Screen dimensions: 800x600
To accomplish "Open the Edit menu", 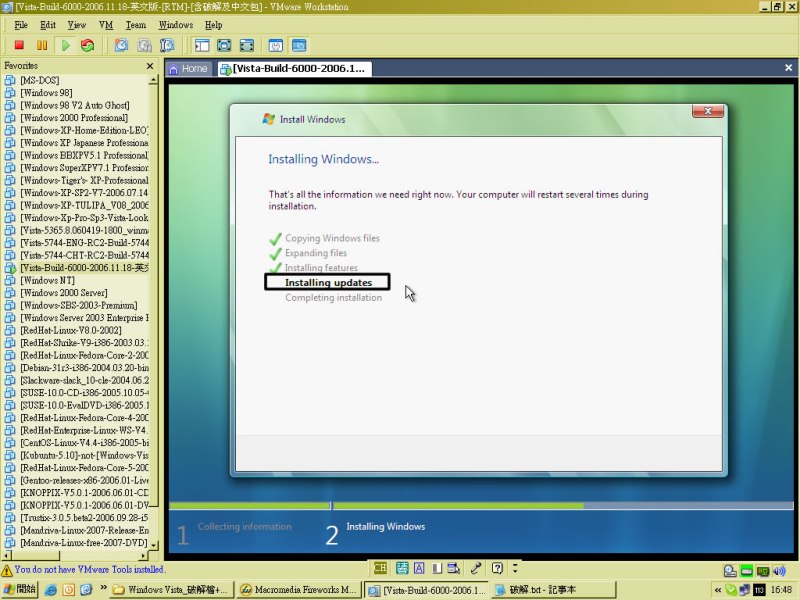I will [x=48, y=25].
